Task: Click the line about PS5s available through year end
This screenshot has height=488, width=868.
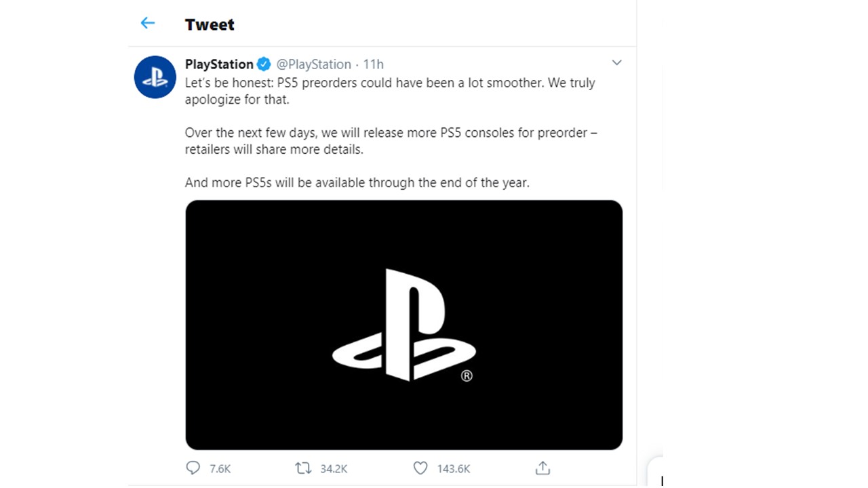Action: pyautogui.click(x=357, y=182)
